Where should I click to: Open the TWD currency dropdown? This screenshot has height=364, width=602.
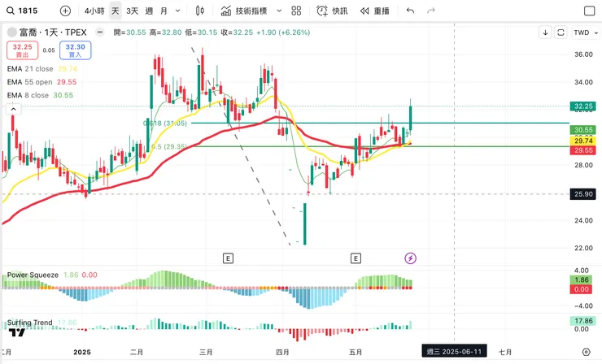coord(585,32)
